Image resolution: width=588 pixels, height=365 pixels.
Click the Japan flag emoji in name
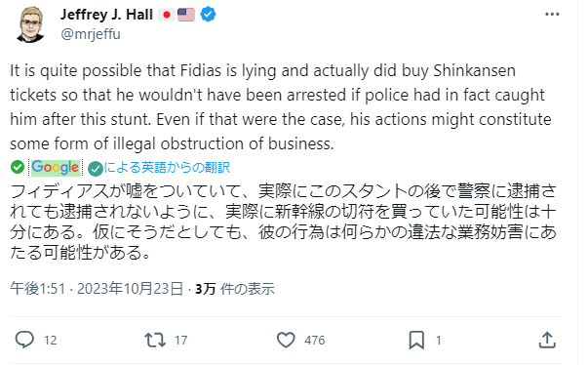click(x=167, y=15)
